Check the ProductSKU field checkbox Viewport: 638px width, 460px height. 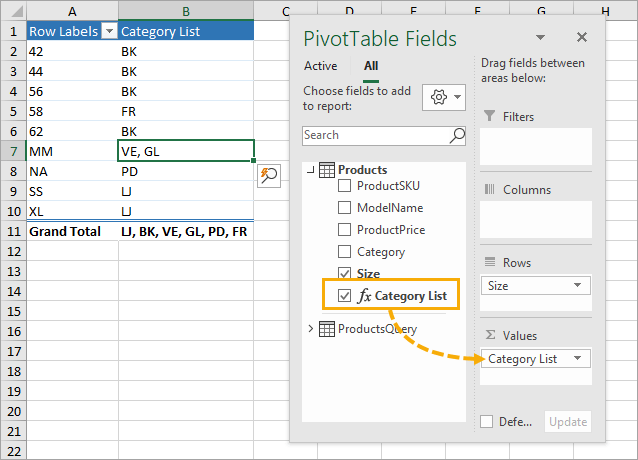[345, 186]
